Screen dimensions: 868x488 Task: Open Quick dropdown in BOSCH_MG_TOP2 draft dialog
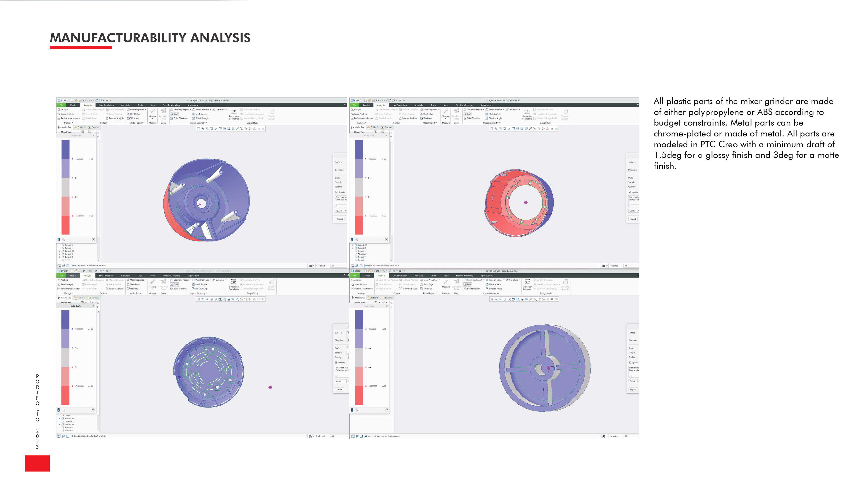[x=345, y=211]
